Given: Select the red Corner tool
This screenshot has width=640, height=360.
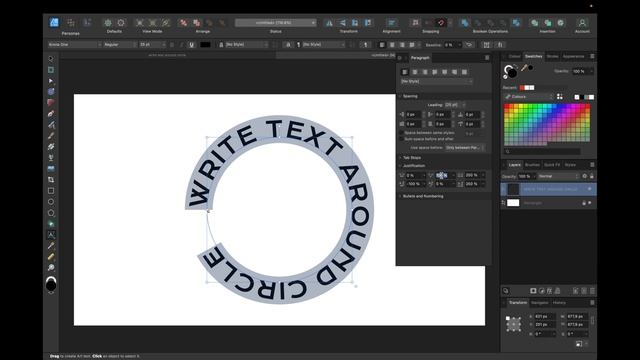Looking at the screenshot, I should [51, 103].
